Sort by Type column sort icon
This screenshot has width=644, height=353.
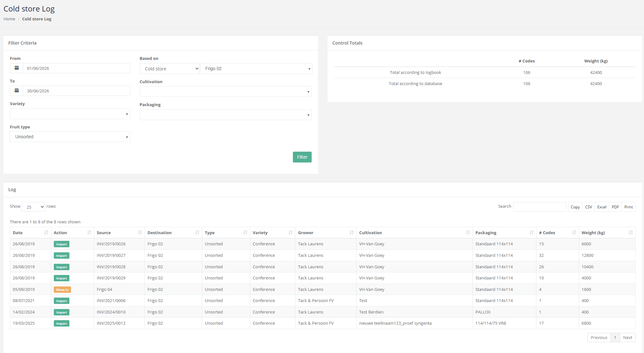click(245, 233)
